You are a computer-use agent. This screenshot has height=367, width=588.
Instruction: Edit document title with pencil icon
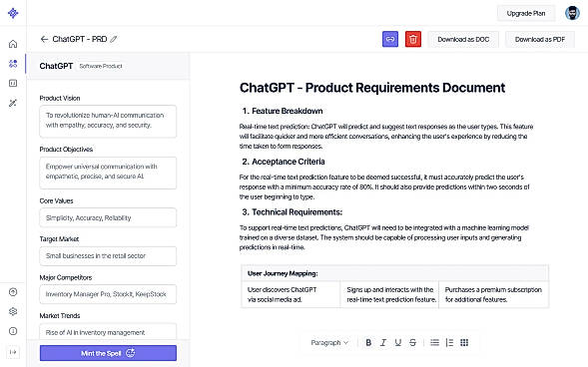pos(114,39)
